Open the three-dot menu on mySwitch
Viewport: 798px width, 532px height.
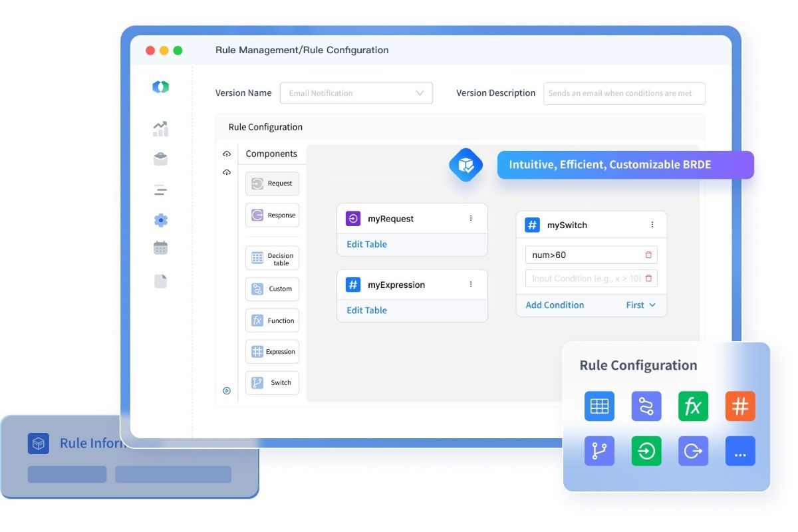pos(654,225)
